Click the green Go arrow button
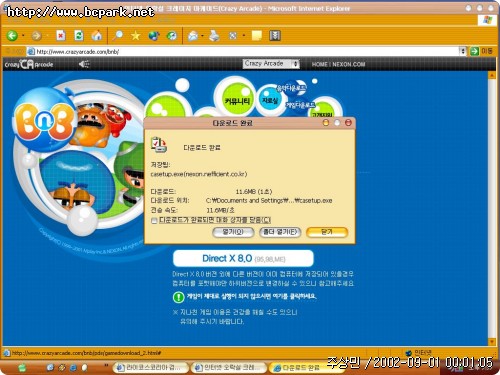Viewport: 500px width, 375px height. point(474,51)
